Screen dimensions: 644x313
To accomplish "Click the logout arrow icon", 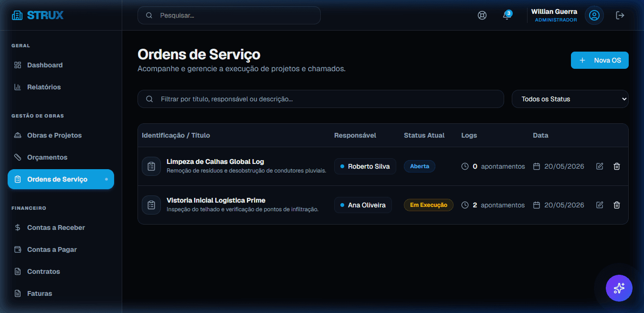I will [x=620, y=15].
